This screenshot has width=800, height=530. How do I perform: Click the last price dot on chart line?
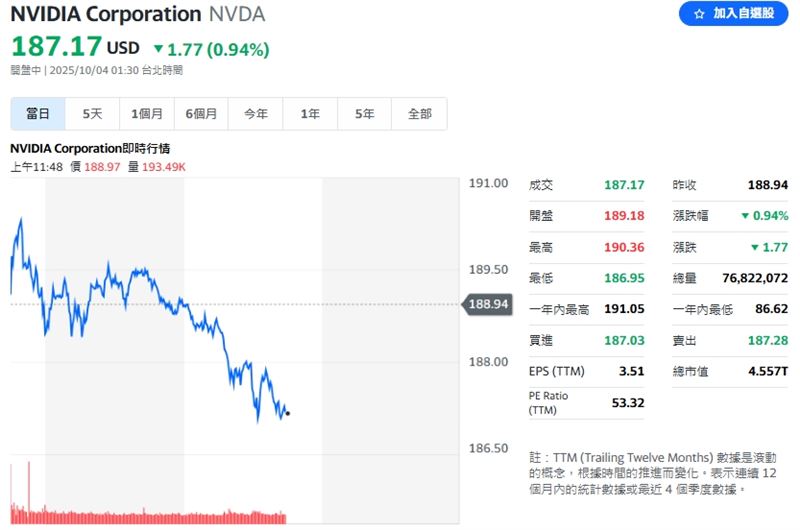[x=288, y=412]
